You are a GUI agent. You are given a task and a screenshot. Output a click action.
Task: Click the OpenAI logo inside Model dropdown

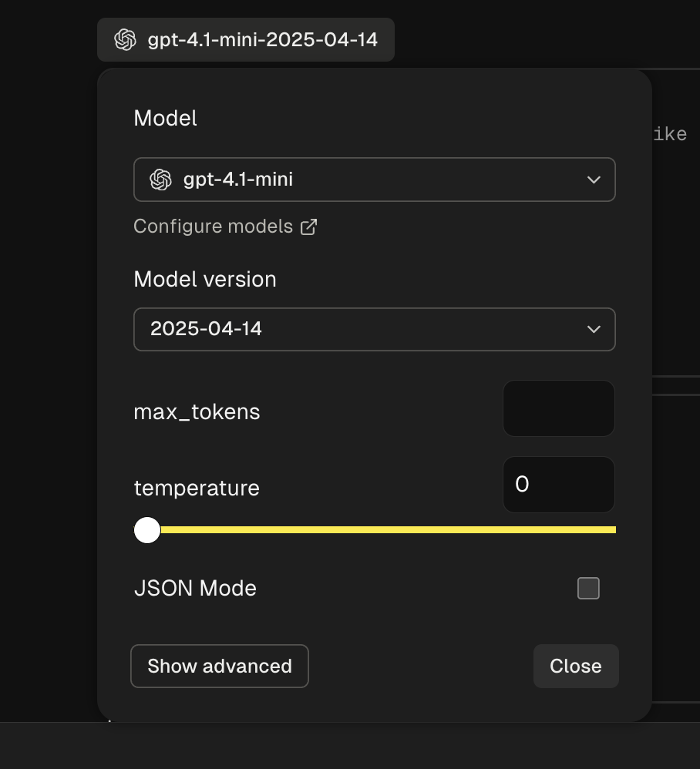[x=161, y=180]
